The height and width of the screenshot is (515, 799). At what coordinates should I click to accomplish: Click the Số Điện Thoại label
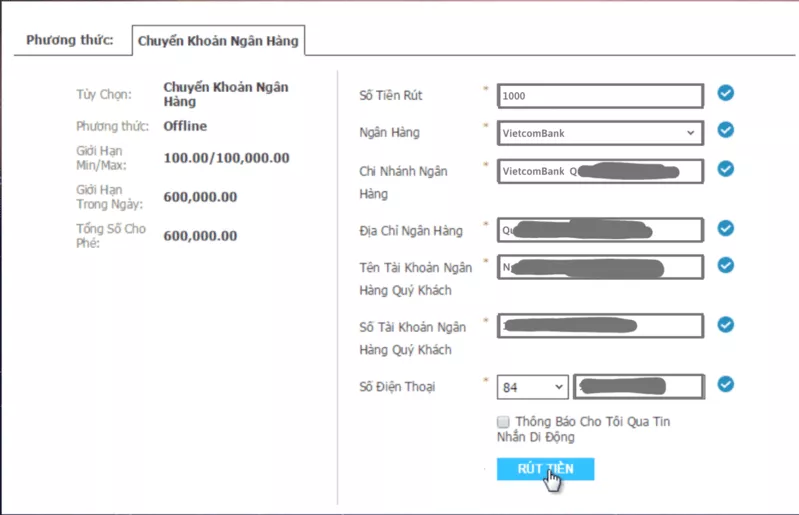[x=397, y=387]
